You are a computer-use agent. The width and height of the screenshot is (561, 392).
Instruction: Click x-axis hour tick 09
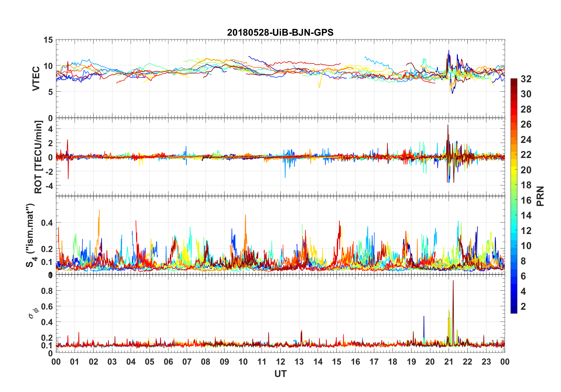[224, 362]
